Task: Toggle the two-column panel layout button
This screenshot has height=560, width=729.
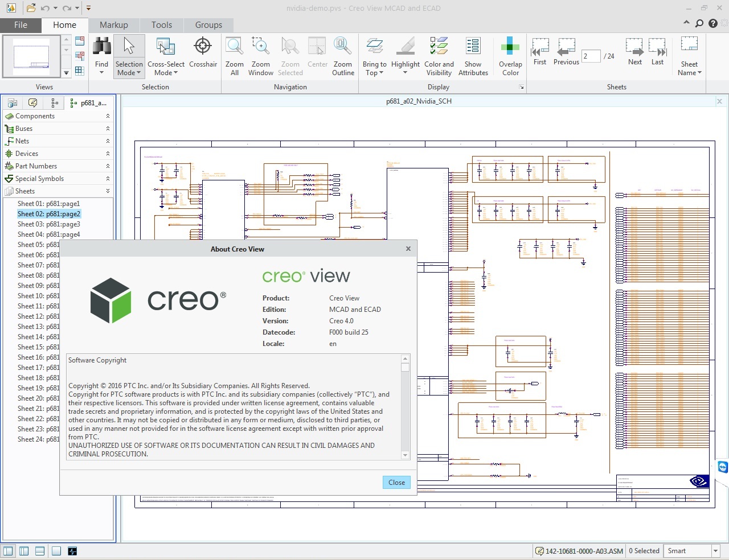Action: tap(24, 551)
